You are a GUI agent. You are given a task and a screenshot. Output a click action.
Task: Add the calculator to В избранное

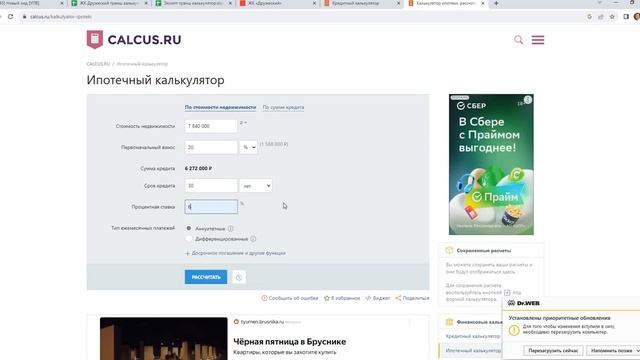(342, 298)
